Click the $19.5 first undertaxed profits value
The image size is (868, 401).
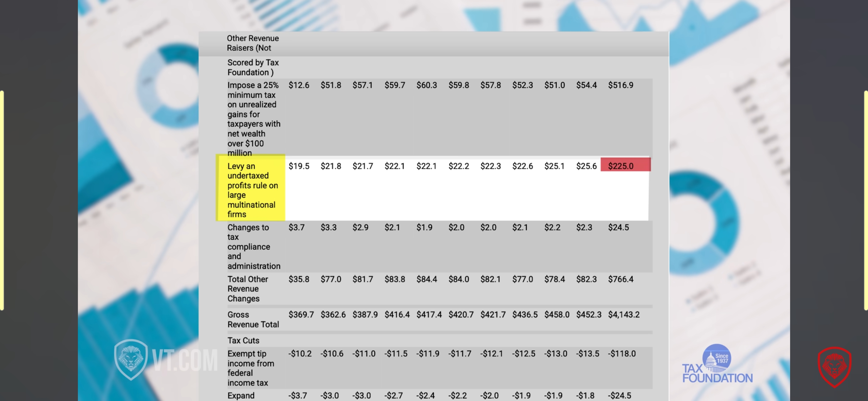click(x=299, y=166)
